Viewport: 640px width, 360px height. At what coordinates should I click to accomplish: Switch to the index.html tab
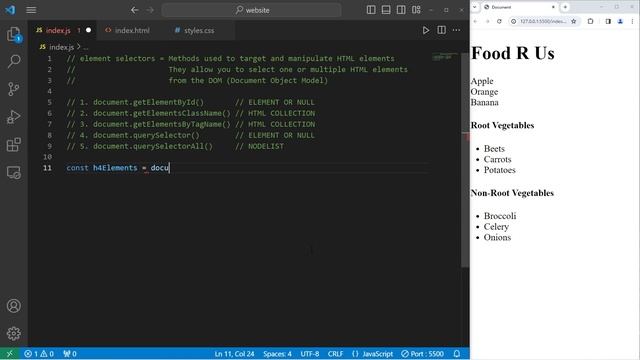coord(132,30)
